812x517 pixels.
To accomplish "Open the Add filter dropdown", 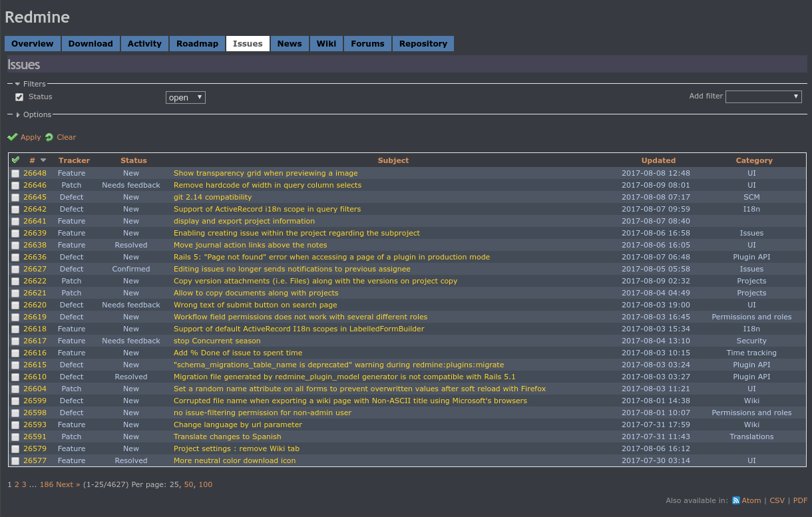I will click(763, 96).
